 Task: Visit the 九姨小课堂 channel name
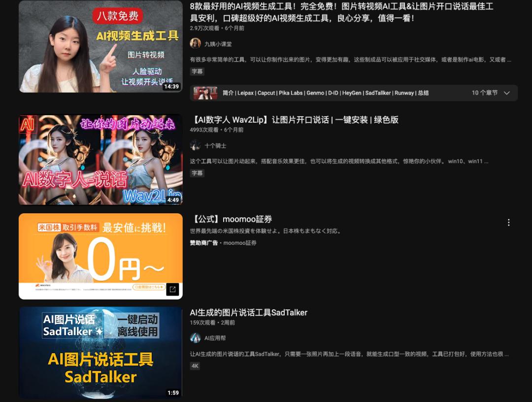coord(218,44)
